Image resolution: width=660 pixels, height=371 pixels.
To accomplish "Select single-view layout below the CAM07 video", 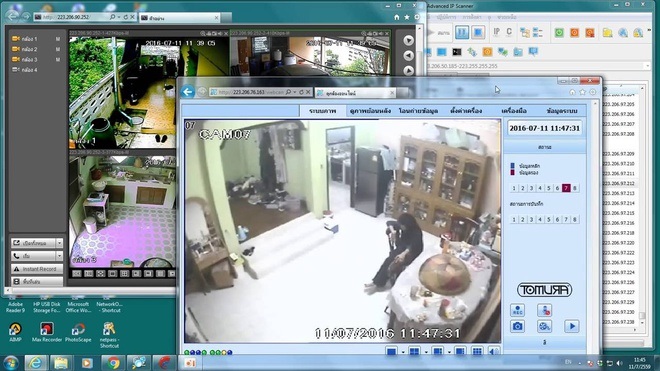I will pos(391,351).
